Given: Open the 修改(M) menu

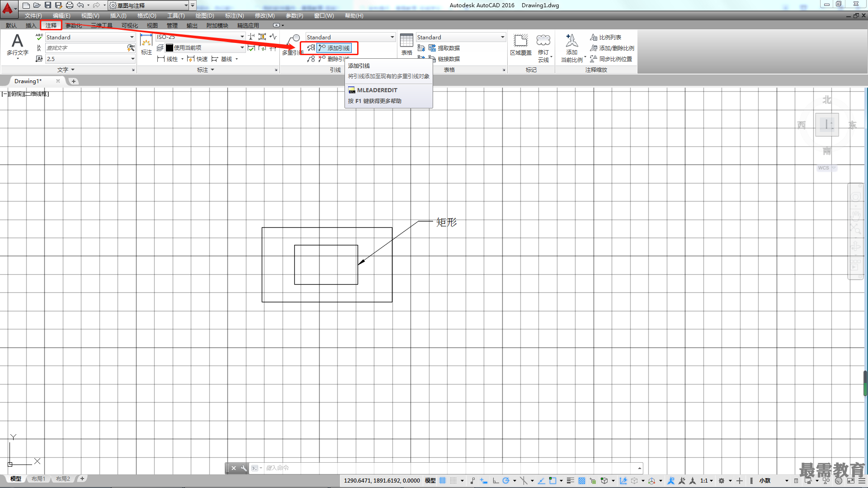Looking at the screenshot, I should click(264, 16).
